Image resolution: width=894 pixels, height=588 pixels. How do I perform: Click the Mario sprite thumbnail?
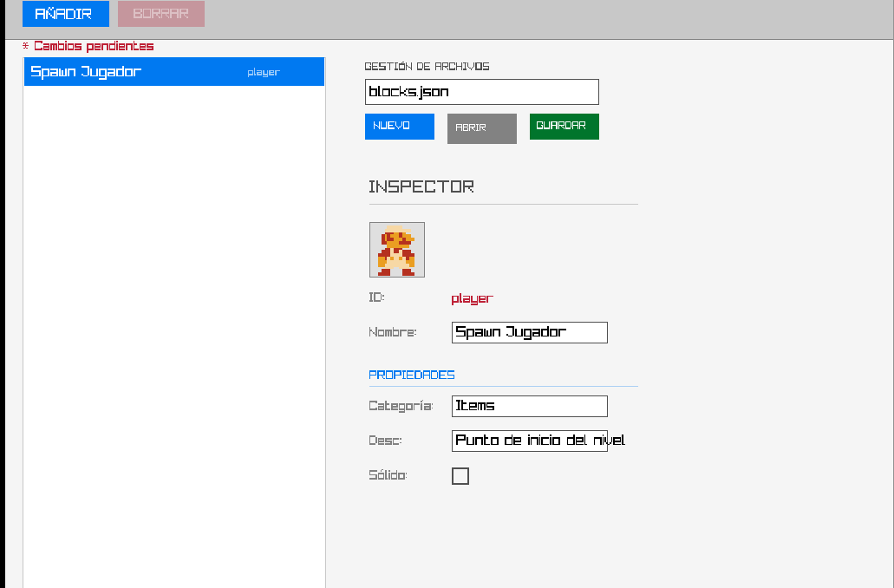pos(397,250)
